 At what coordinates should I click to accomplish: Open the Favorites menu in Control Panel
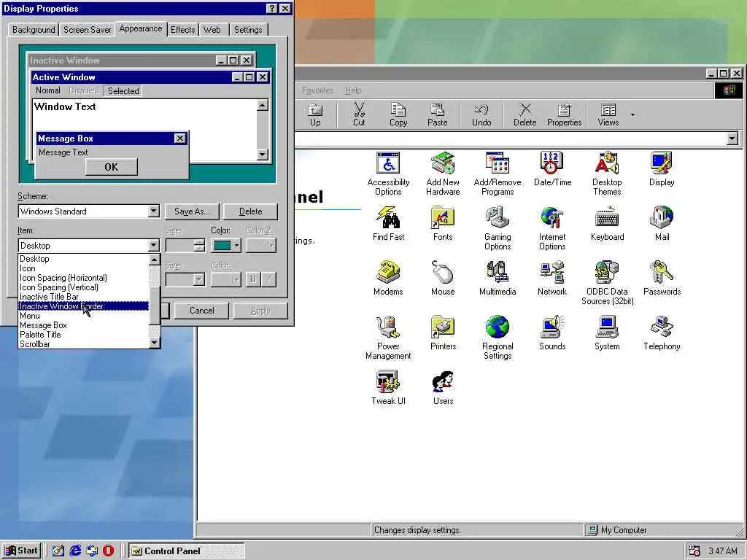tap(317, 90)
